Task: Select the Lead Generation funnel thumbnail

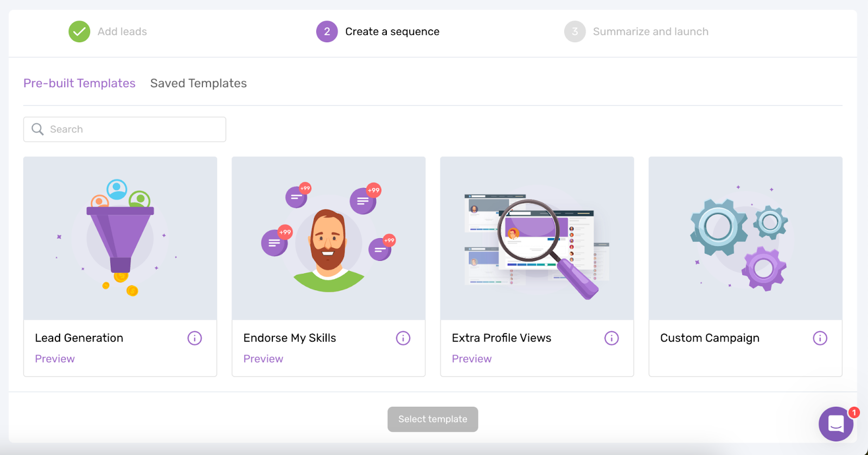Action: click(120, 239)
